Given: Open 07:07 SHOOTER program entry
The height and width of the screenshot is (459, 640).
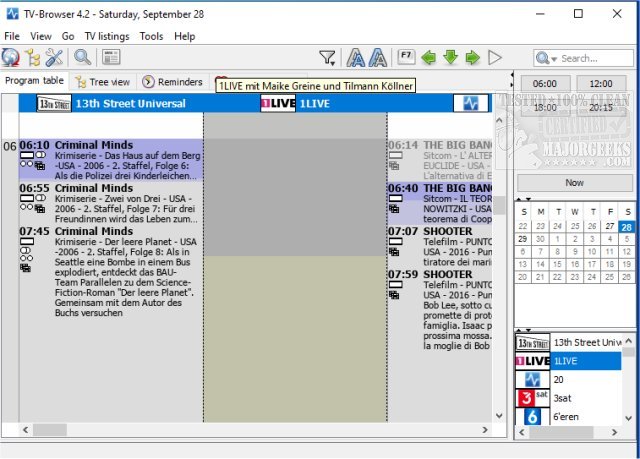Looking at the screenshot, I should (440, 246).
